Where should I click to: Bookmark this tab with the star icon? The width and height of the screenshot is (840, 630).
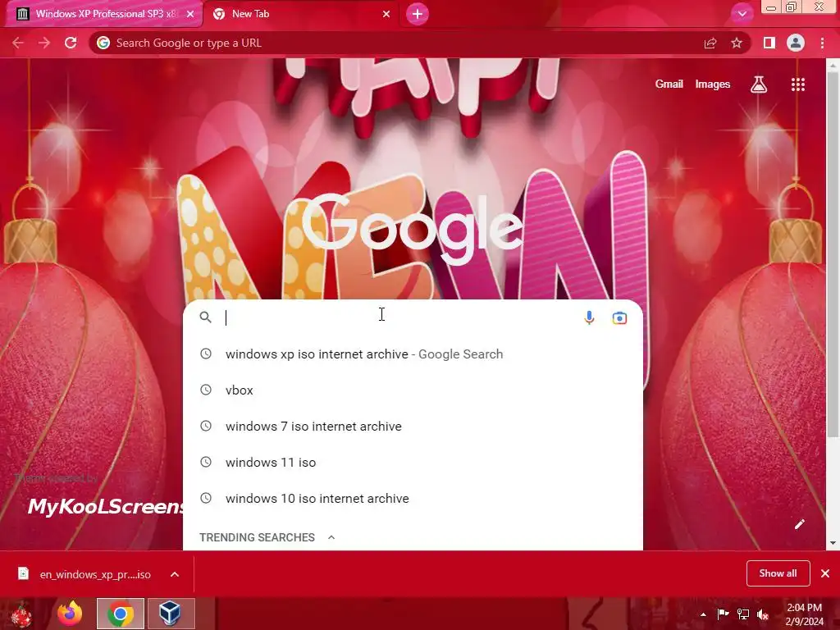pyautogui.click(x=737, y=43)
